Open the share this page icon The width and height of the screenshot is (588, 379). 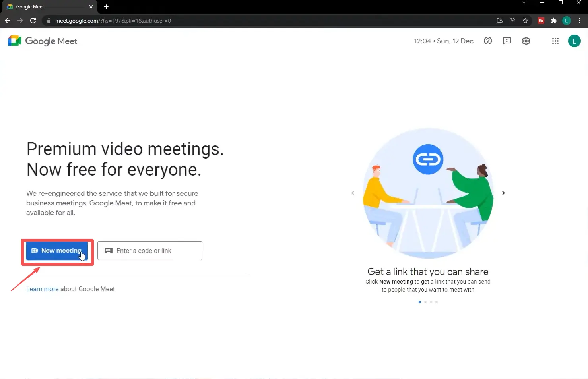512,21
